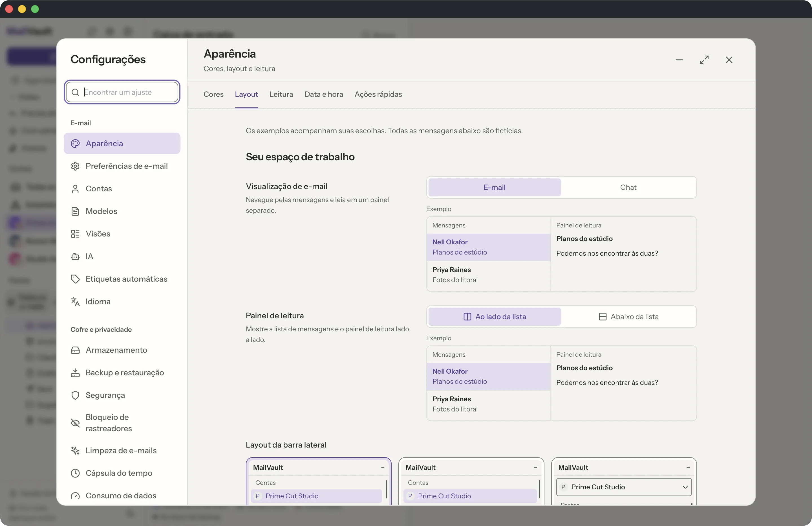Click the IA robot icon
This screenshot has height=526, width=812.
[x=75, y=256]
